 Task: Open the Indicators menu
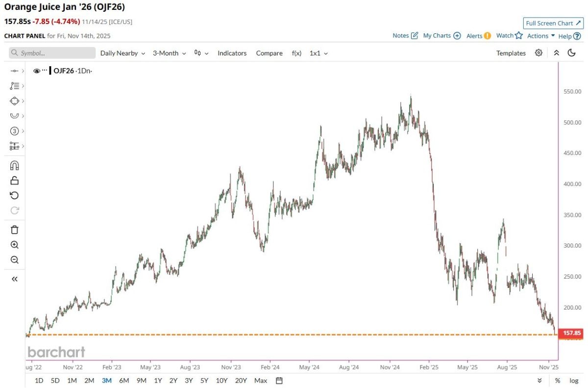pos(232,53)
